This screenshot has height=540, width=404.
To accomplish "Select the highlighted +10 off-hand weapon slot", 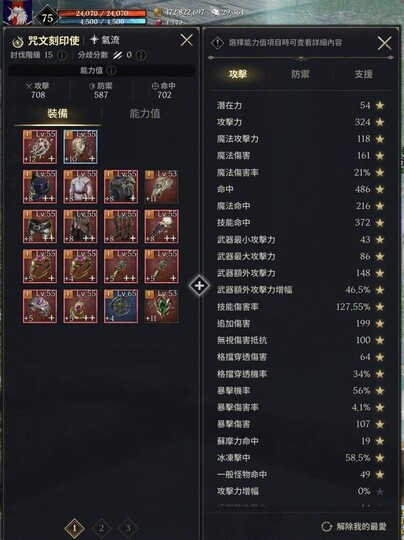I will pos(80,146).
